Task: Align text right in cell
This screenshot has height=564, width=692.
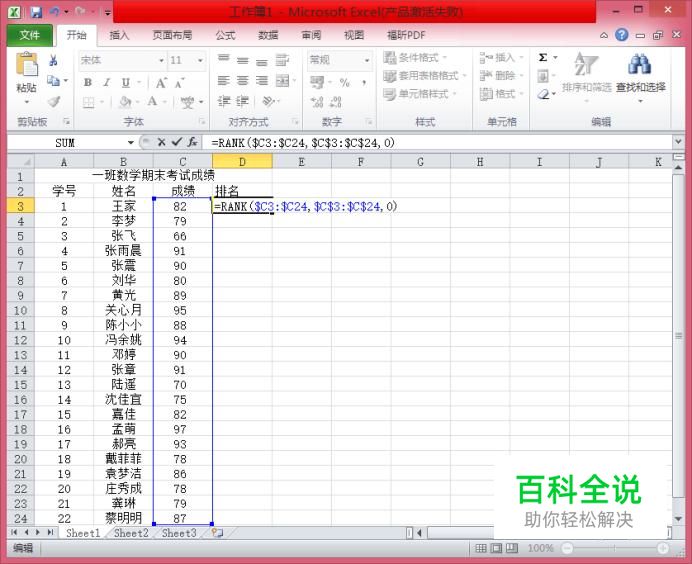Action: (x=262, y=81)
